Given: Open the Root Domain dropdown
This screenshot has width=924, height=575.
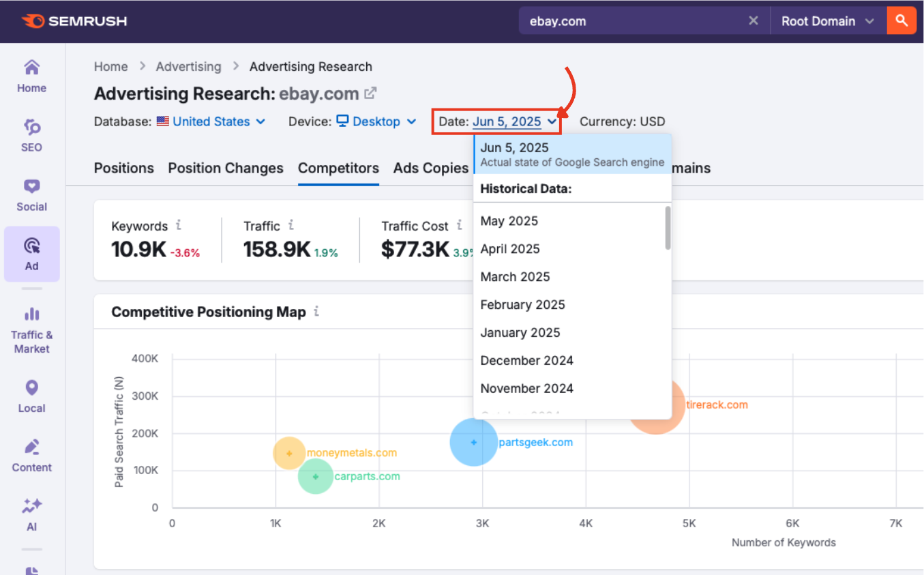Looking at the screenshot, I should click(827, 20).
